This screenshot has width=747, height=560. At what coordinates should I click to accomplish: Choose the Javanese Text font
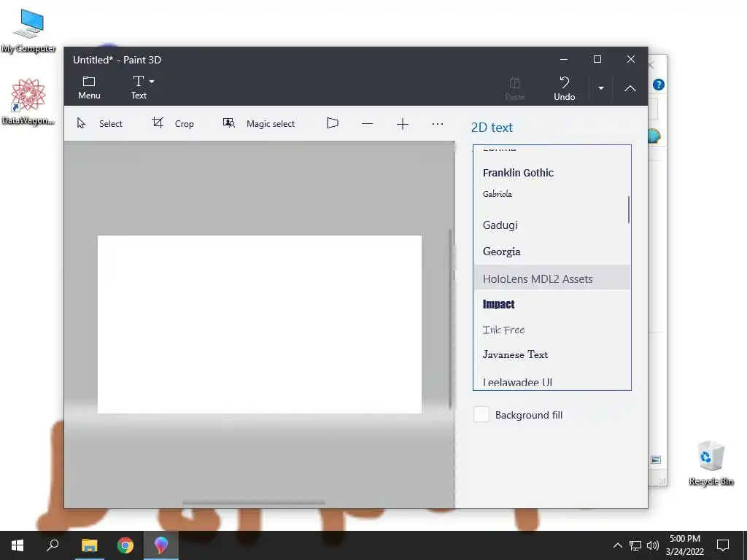(552, 355)
